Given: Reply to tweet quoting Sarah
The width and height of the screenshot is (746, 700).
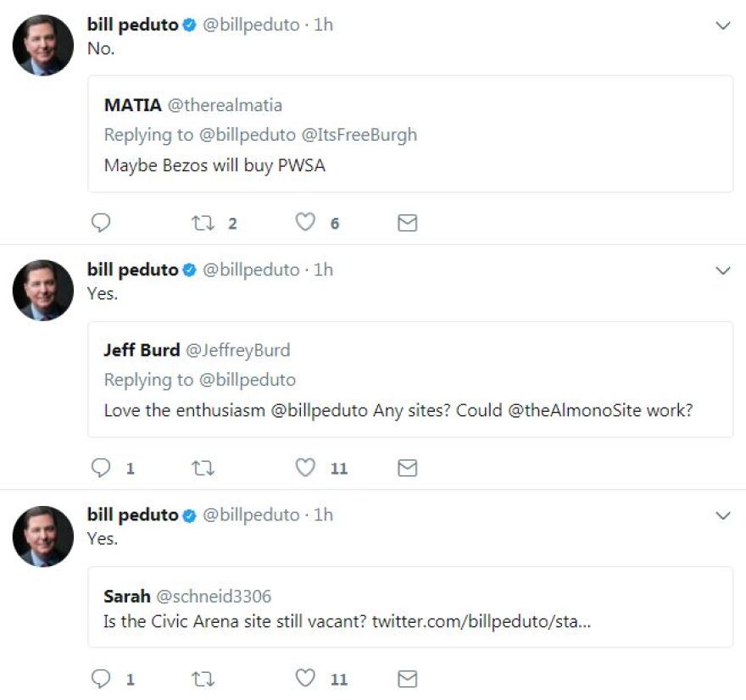Looking at the screenshot, I should click(x=101, y=679).
